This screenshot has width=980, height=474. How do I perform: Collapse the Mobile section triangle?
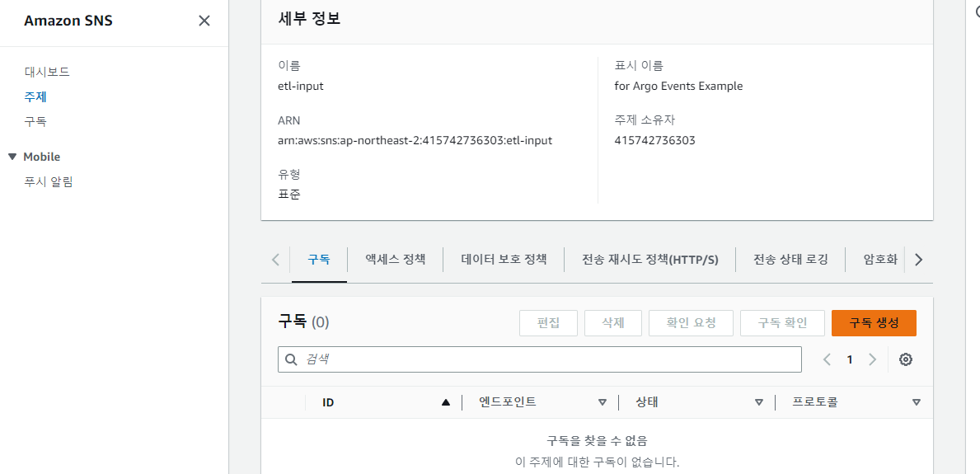[x=12, y=157]
